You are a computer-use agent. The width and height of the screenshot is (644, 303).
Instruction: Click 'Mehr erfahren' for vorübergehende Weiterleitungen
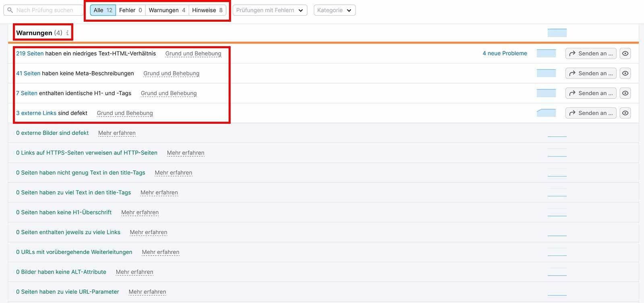(161, 252)
